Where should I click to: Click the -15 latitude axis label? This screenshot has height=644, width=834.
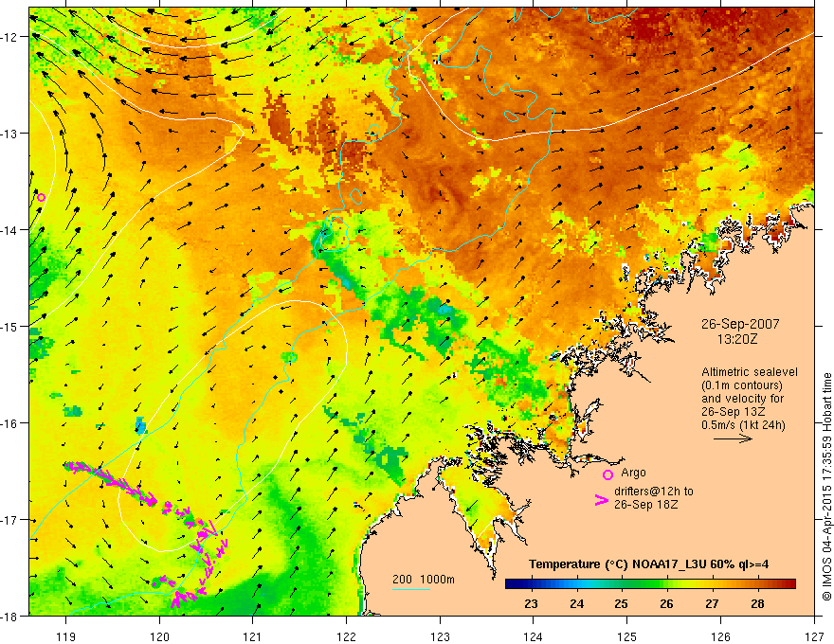pos(10,327)
